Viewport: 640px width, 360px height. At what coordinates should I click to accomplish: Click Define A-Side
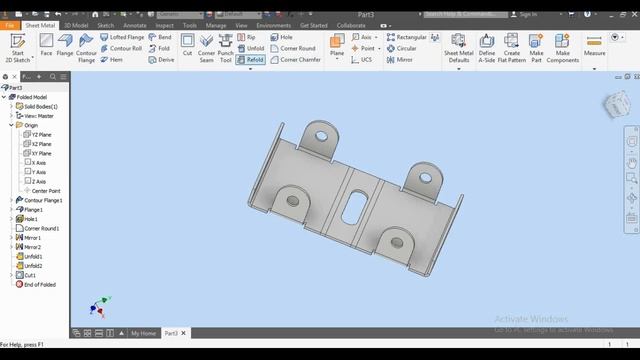[487, 48]
